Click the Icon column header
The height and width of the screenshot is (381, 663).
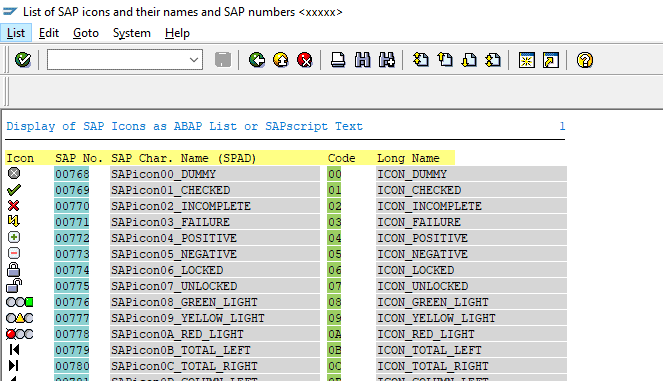[x=20, y=158]
